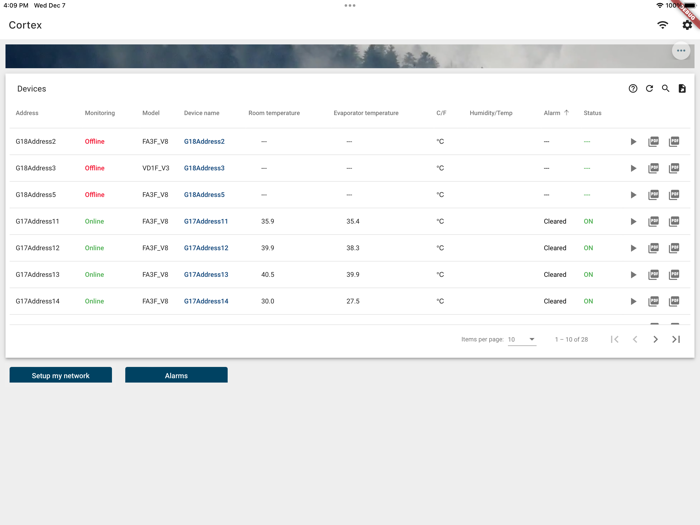Open second PDF report icon for G18Address5
The image size is (700, 525).
click(x=674, y=195)
